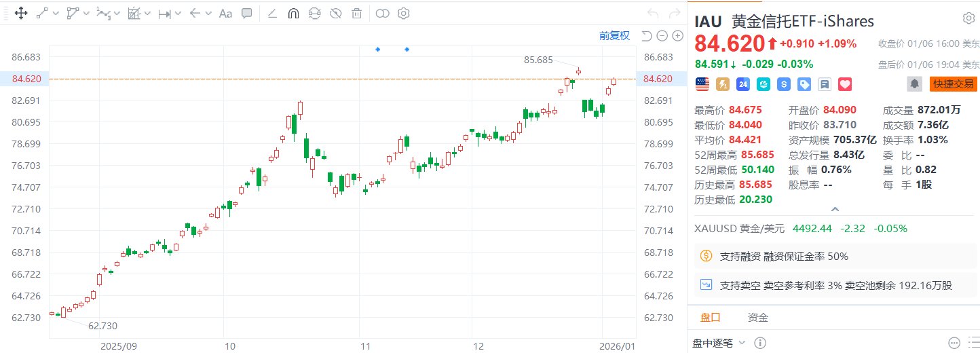
Task: Zoom out the chart with minus icon
Action: pos(661,36)
